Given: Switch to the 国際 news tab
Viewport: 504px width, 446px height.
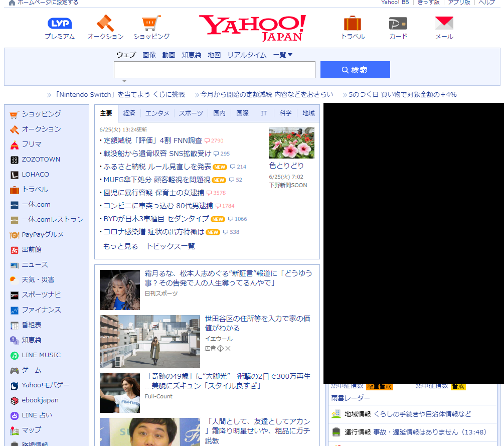Looking at the screenshot, I should pyautogui.click(x=242, y=113).
